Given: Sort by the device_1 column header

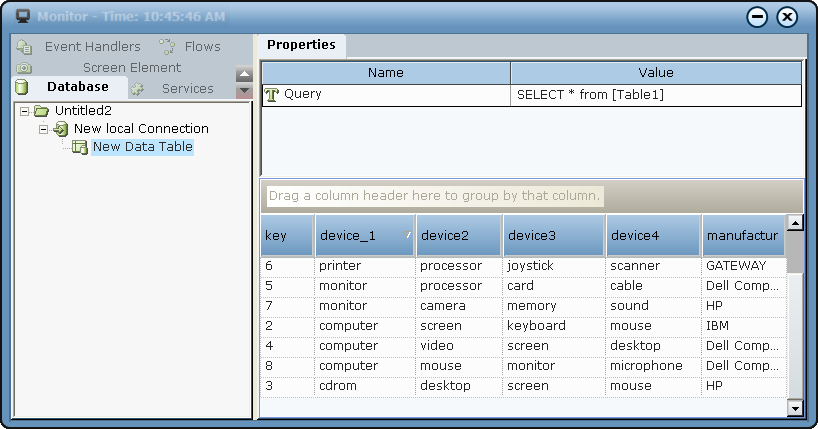Looking at the screenshot, I should pos(364,236).
